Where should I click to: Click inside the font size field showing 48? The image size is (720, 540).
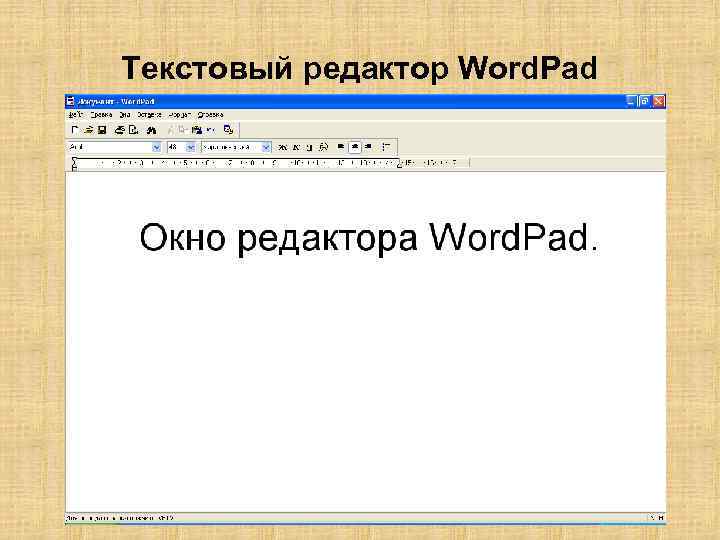coord(176,147)
